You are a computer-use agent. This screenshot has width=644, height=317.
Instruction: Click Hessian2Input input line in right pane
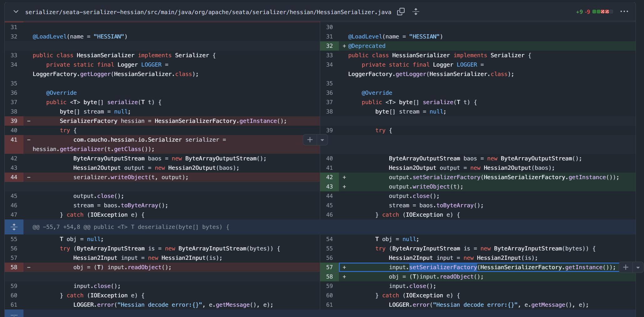(x=463, y=258)
